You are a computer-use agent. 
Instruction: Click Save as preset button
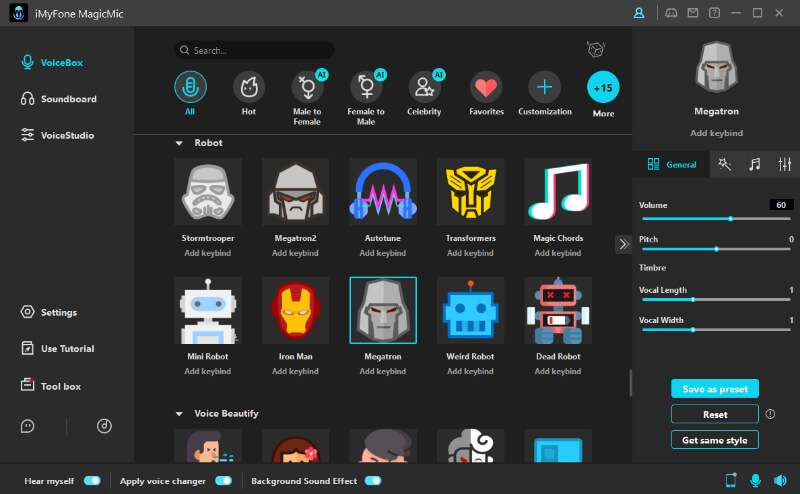click(x=714, y=389)
